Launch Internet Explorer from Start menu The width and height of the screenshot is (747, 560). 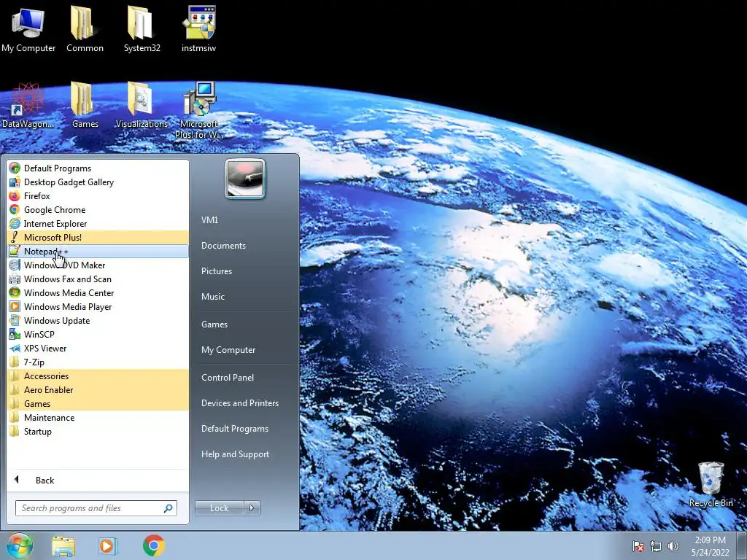click(98, 223)
